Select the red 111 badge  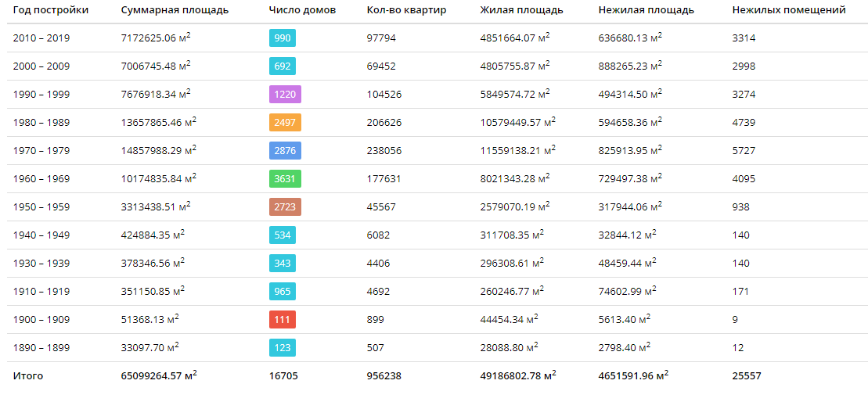283,320
